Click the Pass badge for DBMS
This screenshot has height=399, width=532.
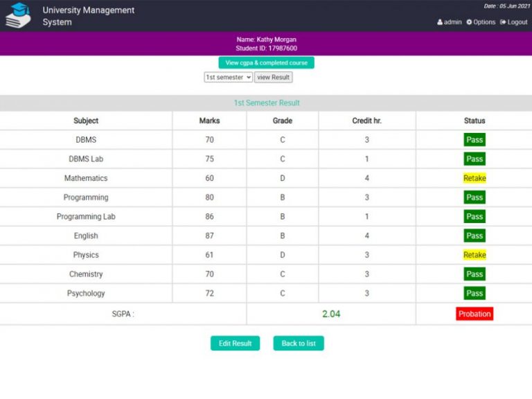[x=475, y=140]
